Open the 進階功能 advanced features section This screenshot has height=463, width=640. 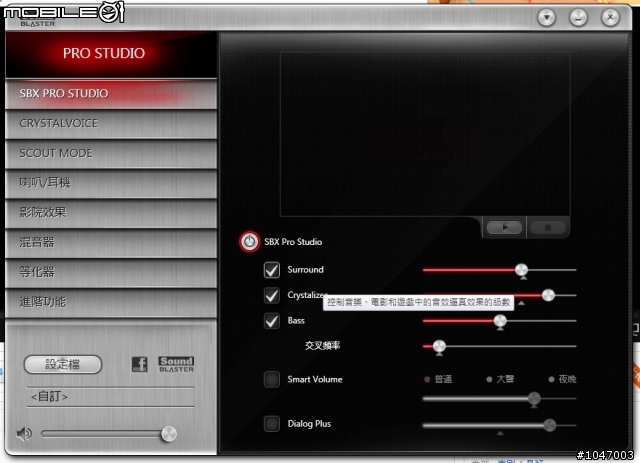point(111,303)
